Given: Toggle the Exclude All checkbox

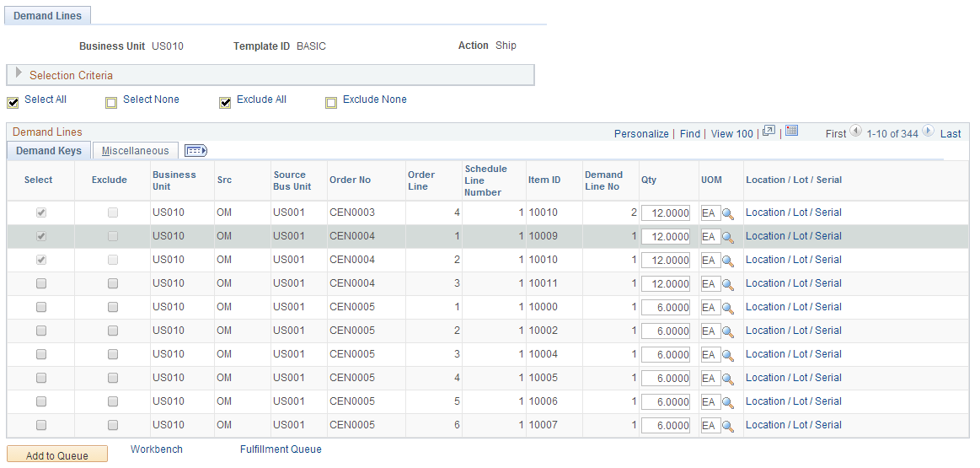Looking at the screenshot, I should coord(225,103).
